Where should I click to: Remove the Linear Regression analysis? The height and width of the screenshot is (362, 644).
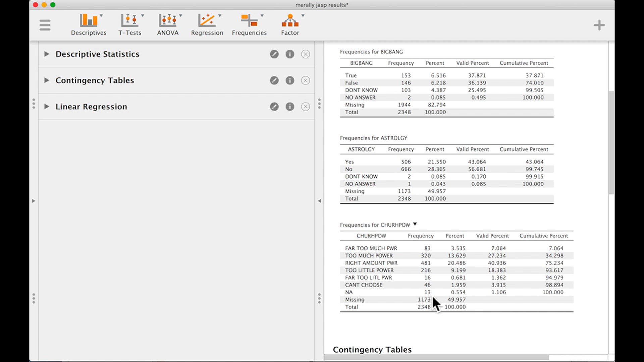(x=305, y=107)
